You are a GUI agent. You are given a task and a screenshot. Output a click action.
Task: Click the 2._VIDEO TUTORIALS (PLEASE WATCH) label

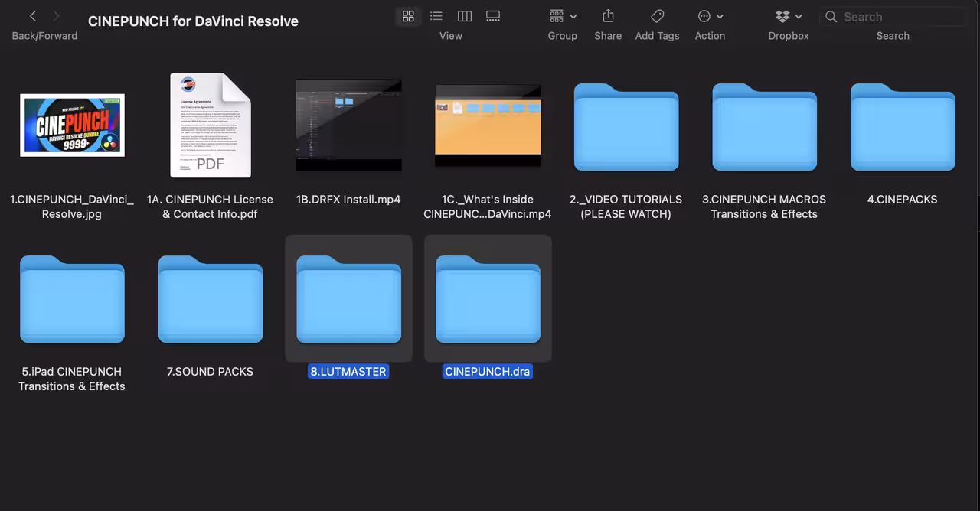(x=626, y=207)
